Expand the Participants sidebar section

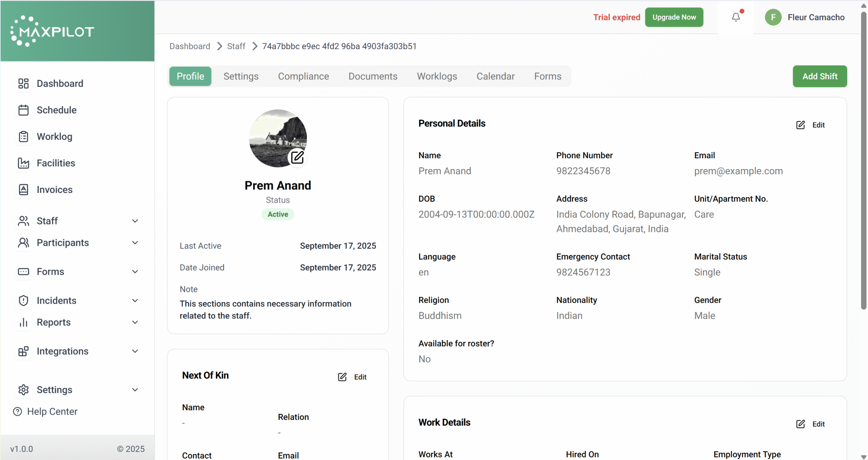135,243
